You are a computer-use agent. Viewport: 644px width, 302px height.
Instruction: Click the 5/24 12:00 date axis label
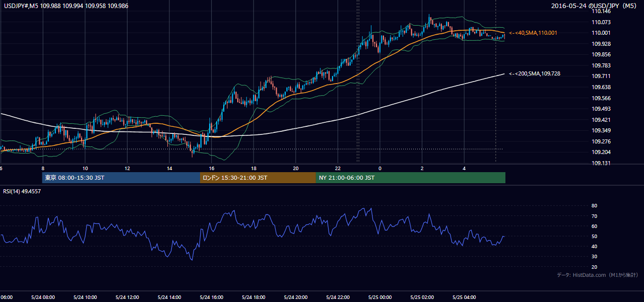coord(127,297)
